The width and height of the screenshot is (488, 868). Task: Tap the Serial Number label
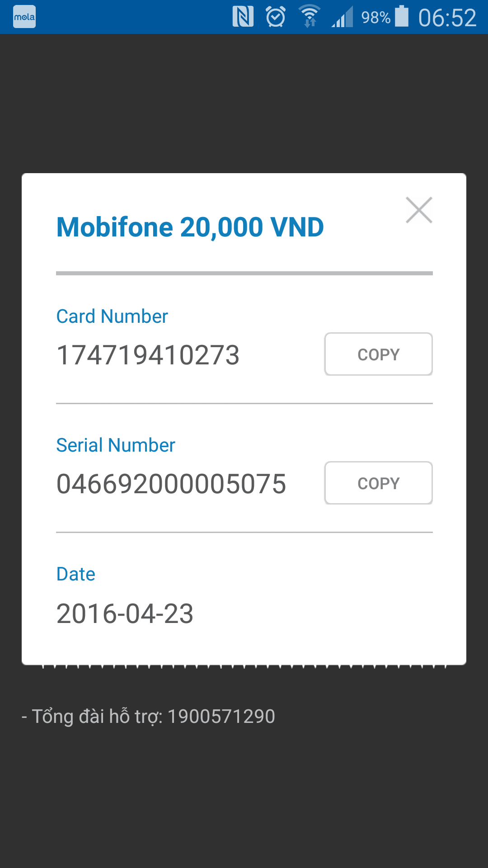pos(116,445)
